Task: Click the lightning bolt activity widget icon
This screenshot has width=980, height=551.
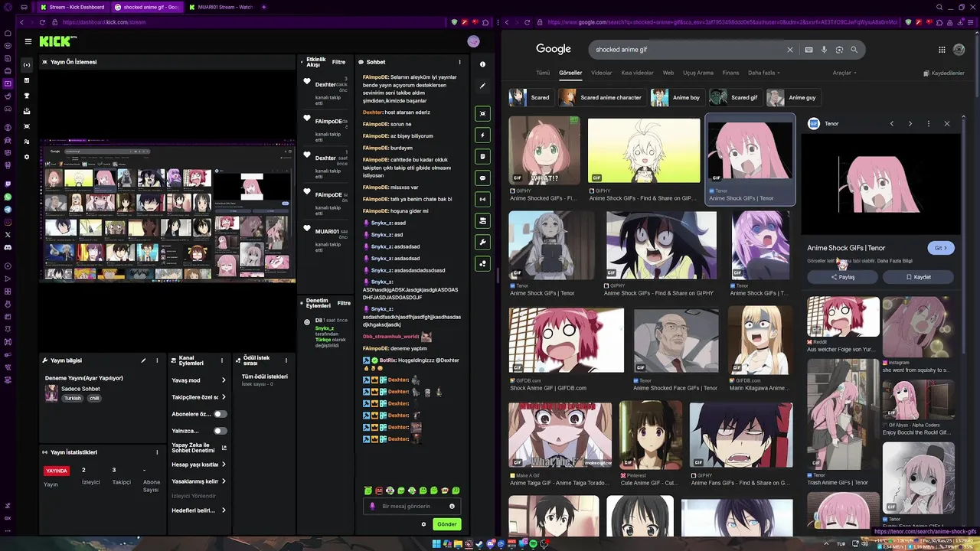Action: [x=482, y=135]
